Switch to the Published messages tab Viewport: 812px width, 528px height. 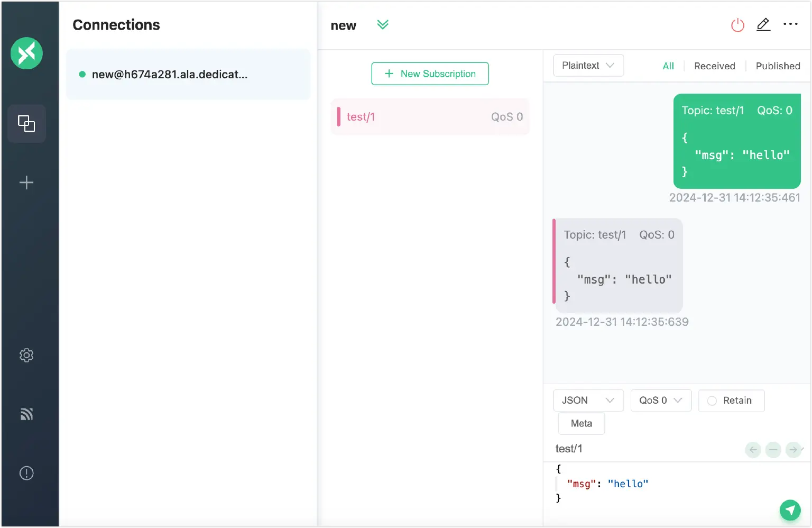click(x=778, y=66)
